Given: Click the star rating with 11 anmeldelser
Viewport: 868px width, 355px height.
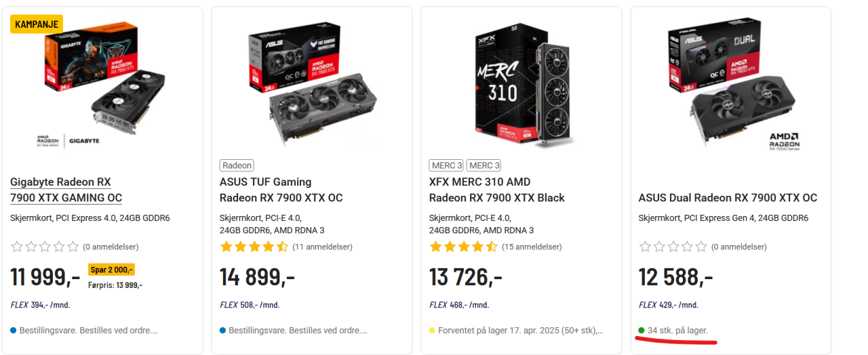Looking at the screenshot, I should (x=254, y=247).
